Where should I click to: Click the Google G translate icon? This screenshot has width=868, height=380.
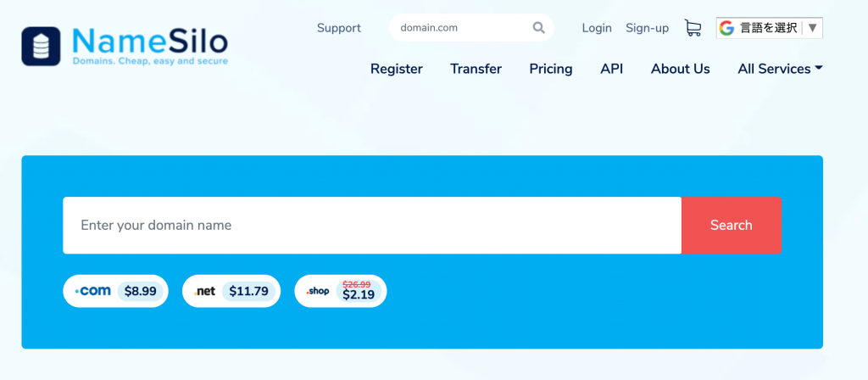coord(726,28)
